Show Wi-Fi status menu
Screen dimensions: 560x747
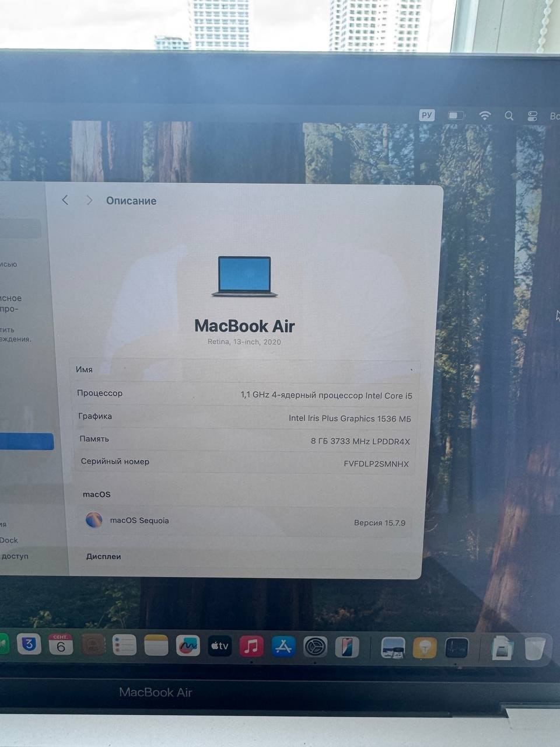point(485,116)
